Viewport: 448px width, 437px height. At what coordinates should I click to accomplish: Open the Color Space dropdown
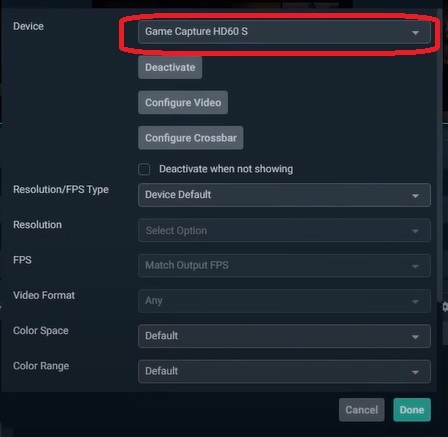[x=284, y=336]
